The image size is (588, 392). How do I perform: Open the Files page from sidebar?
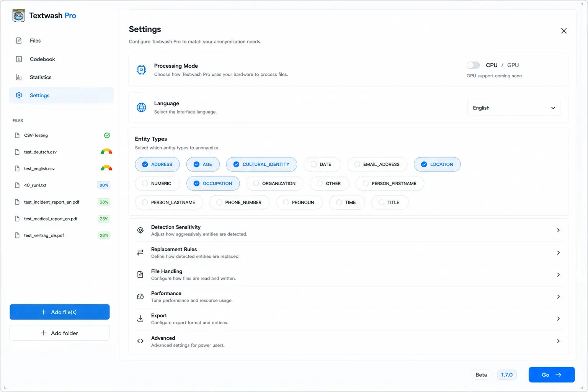[61, 41]
